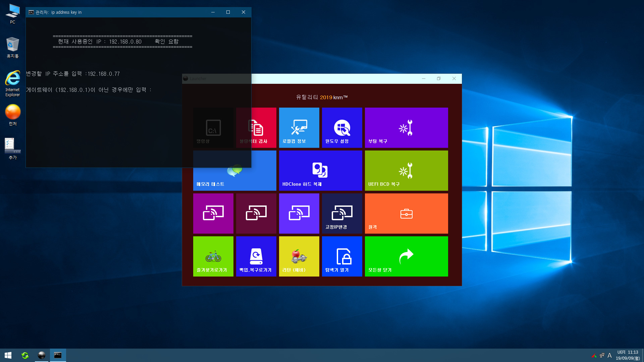Click the green 모든창 닫기 tile
Screen dimensions: 644x362
[407, 256]
